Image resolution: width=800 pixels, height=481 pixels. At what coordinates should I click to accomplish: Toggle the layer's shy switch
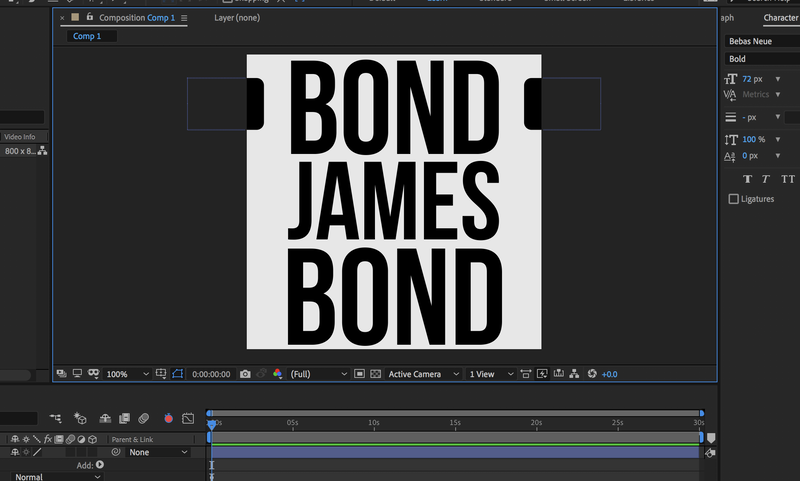[x=15, y=452]
